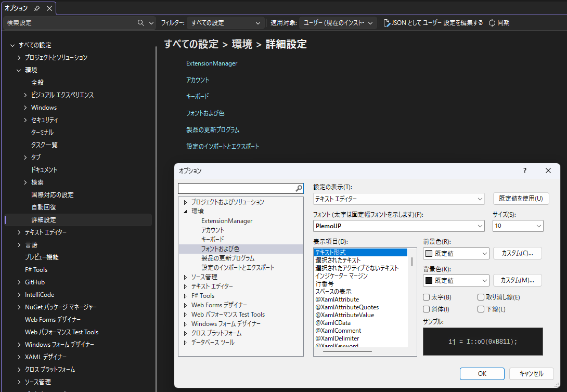Click the search magnifier icon in settings search
The height and width of the screenshot is (392, 567).
pos(140,23)
